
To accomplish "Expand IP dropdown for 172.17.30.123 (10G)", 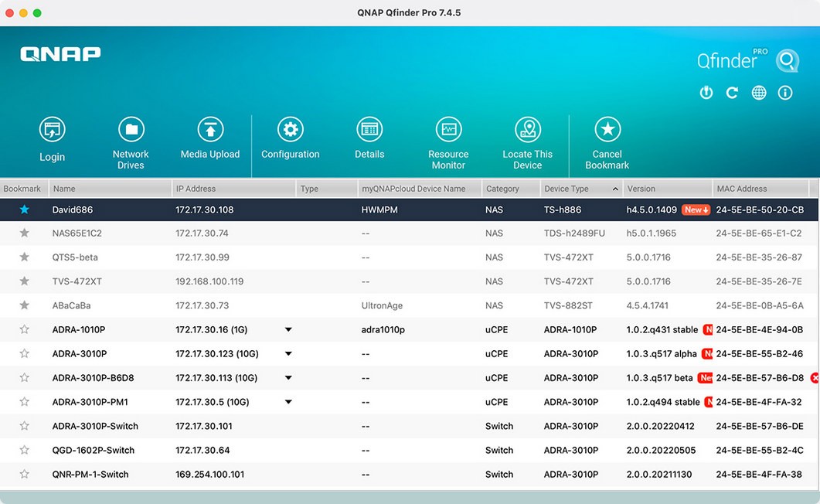I will (288, 353).
